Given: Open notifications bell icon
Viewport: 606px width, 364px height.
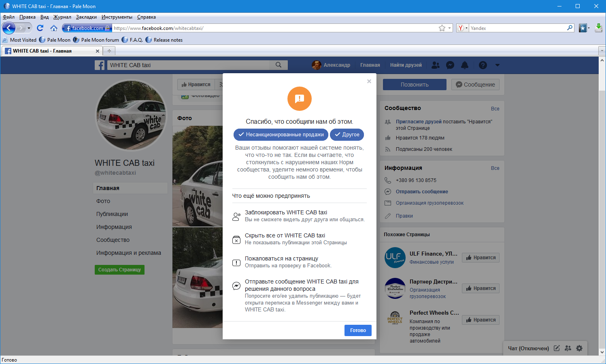Looking at the screenshot, I should pyautogui.click(x=465, y=65).
